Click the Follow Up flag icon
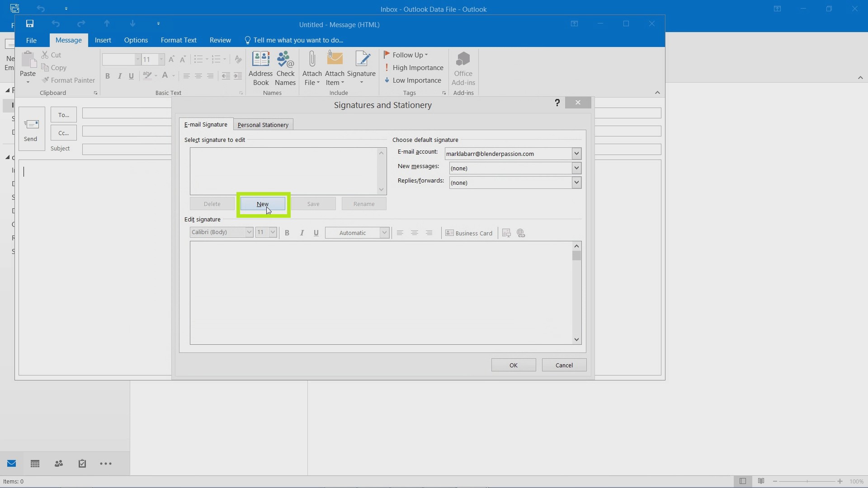The width and height of the screenshot is (868, 488). pyautogui.click(x=387, y=55)
